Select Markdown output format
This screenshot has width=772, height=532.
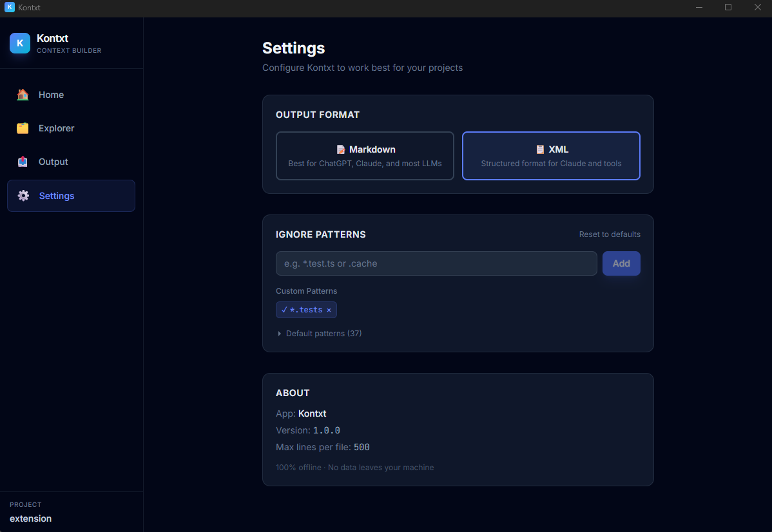[x=365, y=155]
